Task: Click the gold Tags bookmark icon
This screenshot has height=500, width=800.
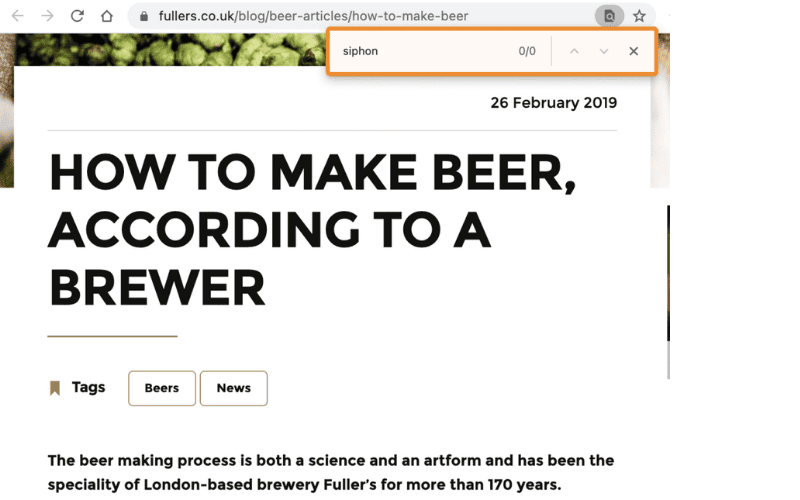Action: [x=55, y=388]
